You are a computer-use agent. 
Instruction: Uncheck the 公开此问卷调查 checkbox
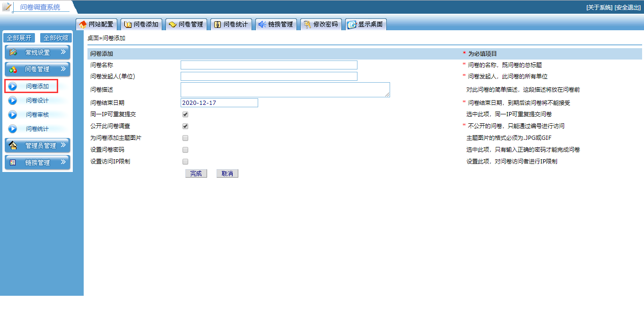coord(185,126)
